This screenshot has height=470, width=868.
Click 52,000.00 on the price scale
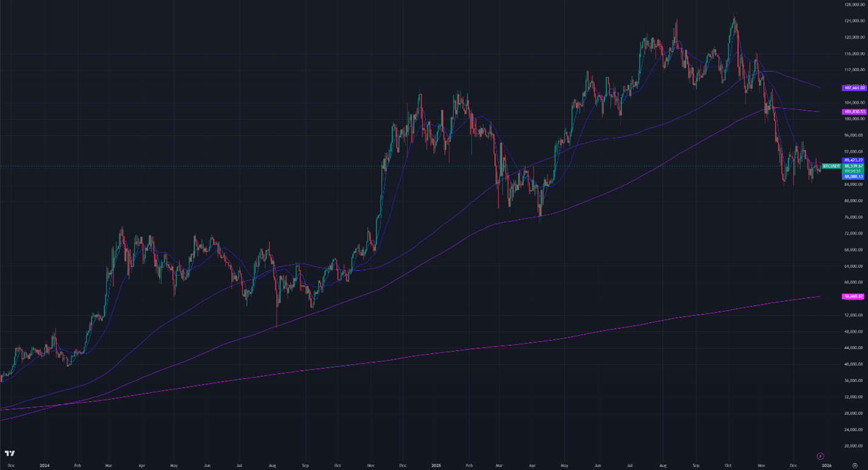pos(853,316)
